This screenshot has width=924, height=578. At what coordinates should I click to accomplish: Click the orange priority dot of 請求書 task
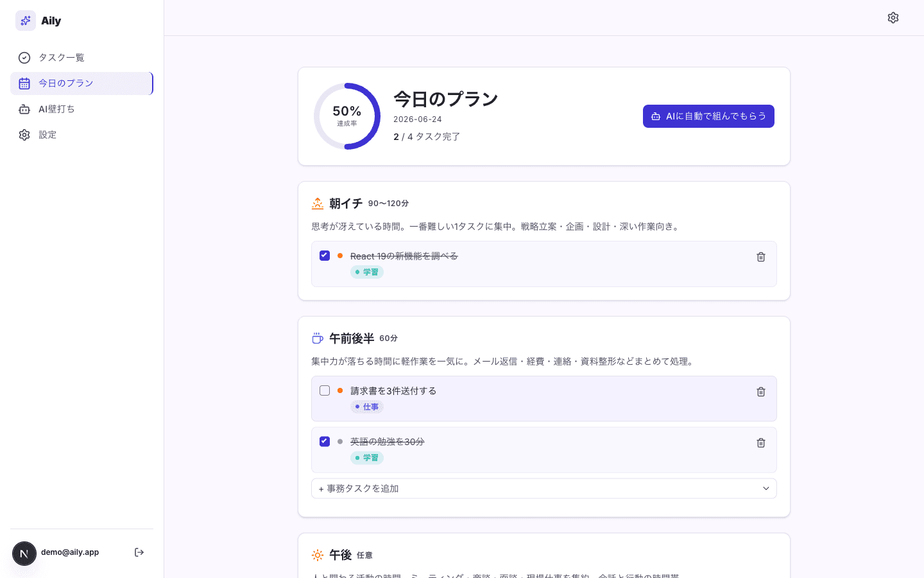pos(340,390)
